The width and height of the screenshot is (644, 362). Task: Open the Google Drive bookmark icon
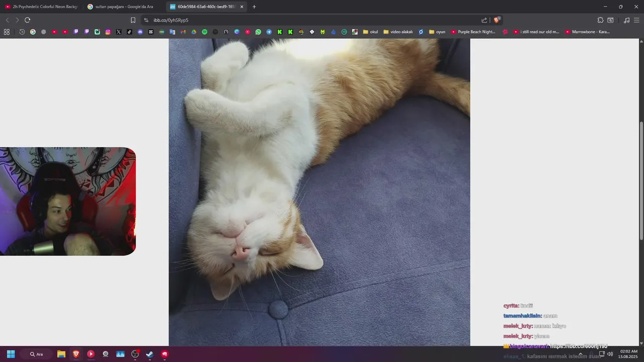(194, 32)
